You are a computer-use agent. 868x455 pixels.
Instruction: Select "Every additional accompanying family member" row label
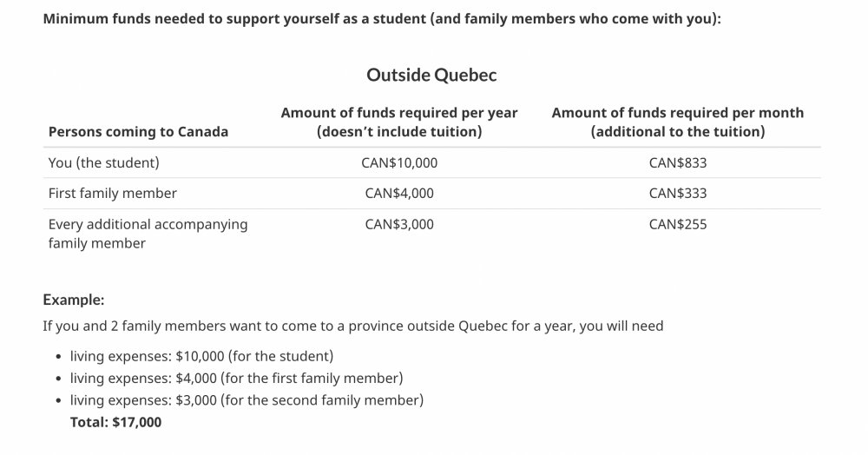point(148,234)
